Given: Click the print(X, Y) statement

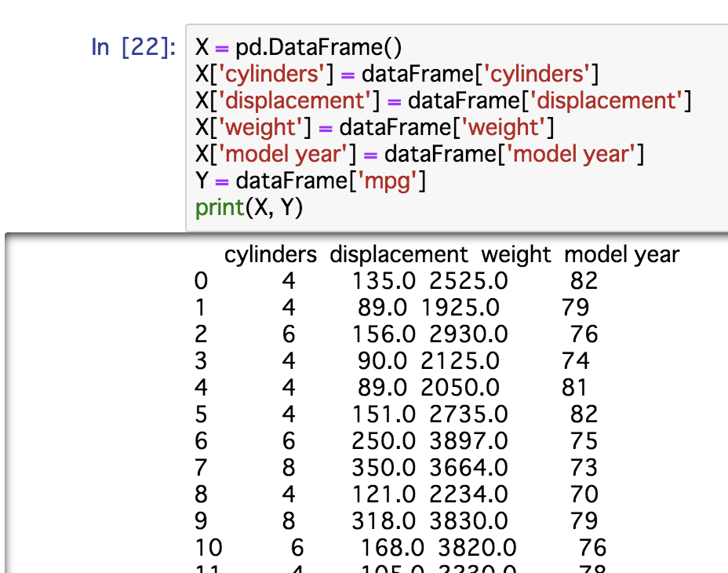Looking at the screenshot, I should tap(251, 207).
